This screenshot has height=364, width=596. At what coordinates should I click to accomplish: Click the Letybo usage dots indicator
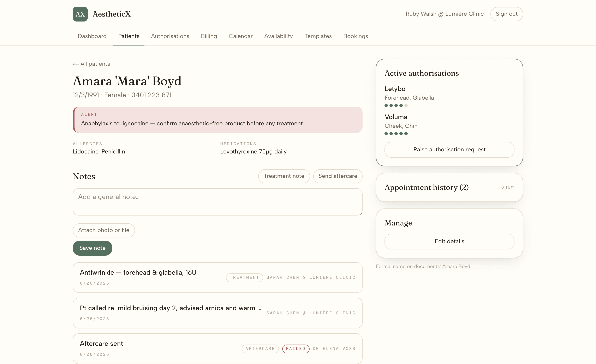point(396,105)
